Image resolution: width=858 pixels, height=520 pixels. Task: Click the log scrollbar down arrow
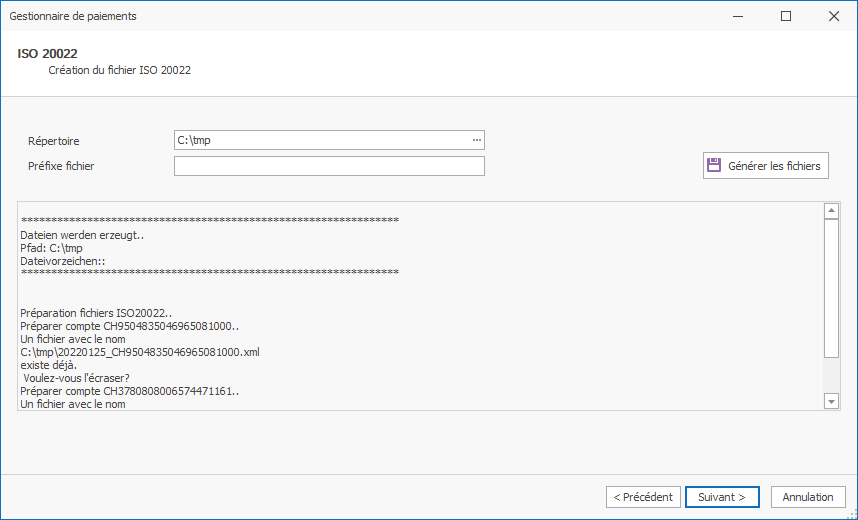831,401
